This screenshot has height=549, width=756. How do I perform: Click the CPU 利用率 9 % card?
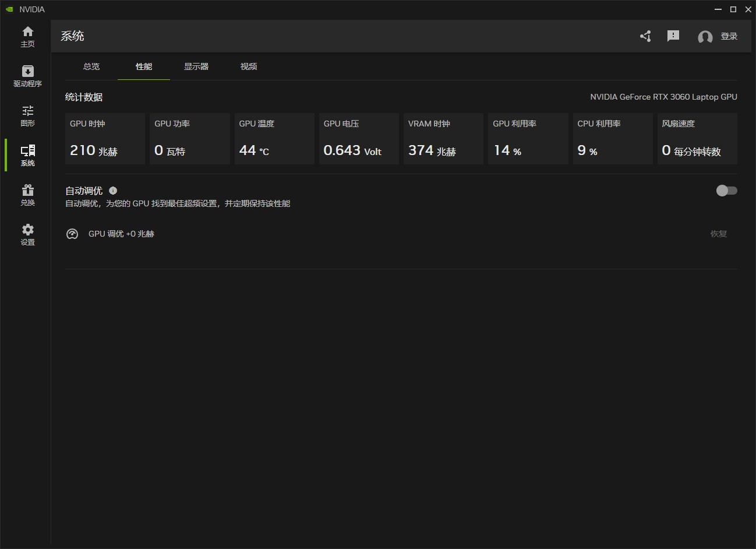tap(613, 139)
